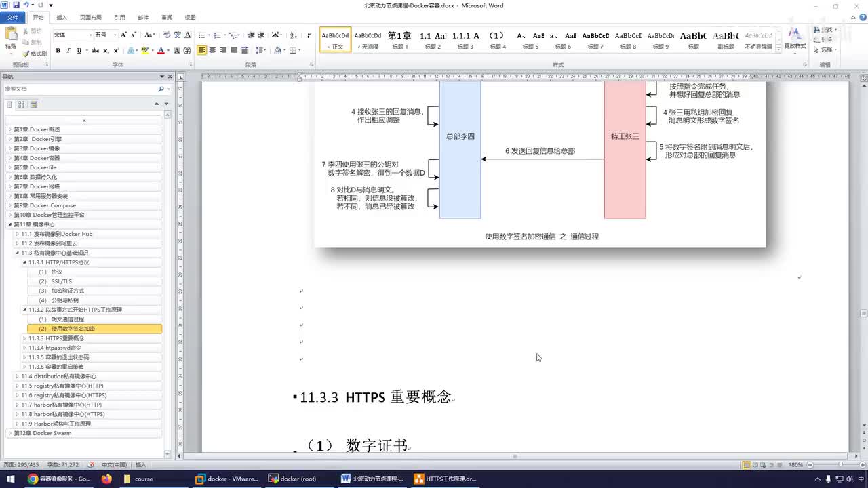
Task: Toggle Bold formatting
Action: click(58, 51)
